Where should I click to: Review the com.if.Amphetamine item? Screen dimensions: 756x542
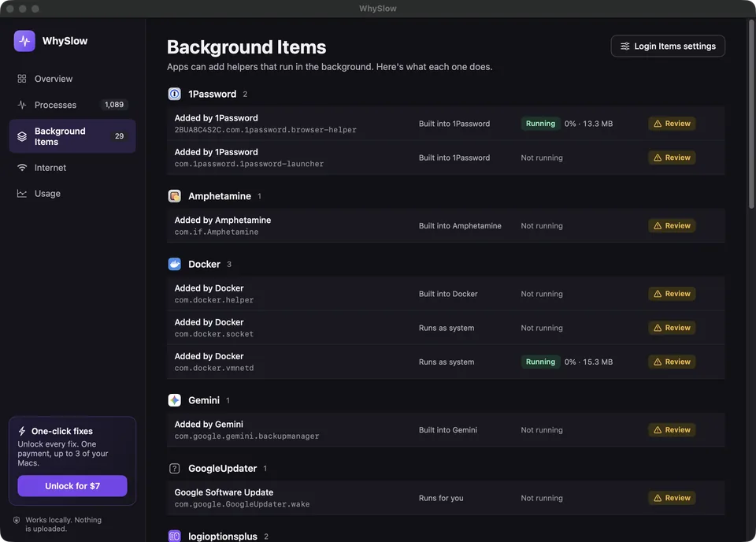(672, 225)
